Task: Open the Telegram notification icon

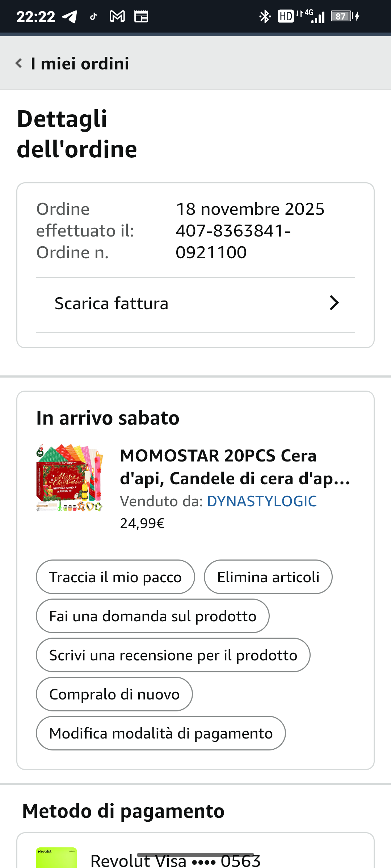Action: (70, 17)
